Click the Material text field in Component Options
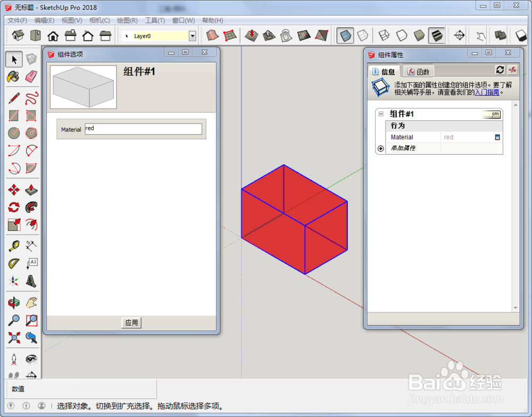Image resolution: width=532 pixels, height=417 pixels. [144, 129]
